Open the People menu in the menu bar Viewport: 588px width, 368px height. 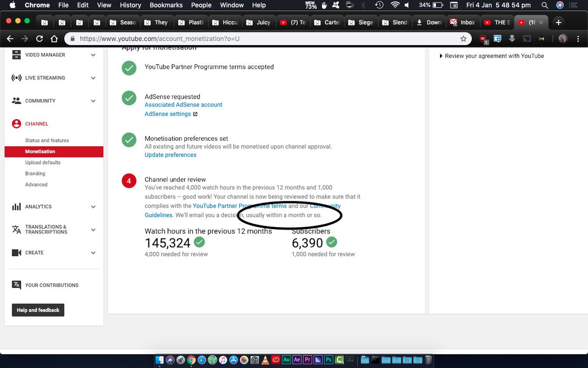click(201, 5)
